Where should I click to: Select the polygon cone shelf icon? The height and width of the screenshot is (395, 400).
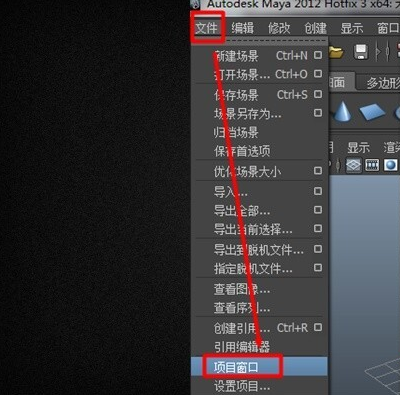tap(341, 112)
